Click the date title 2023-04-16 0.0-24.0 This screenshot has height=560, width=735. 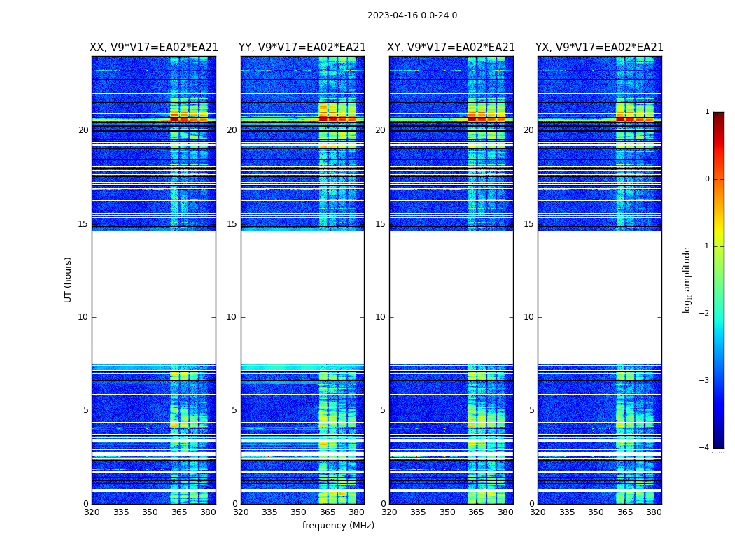point(412,15)
